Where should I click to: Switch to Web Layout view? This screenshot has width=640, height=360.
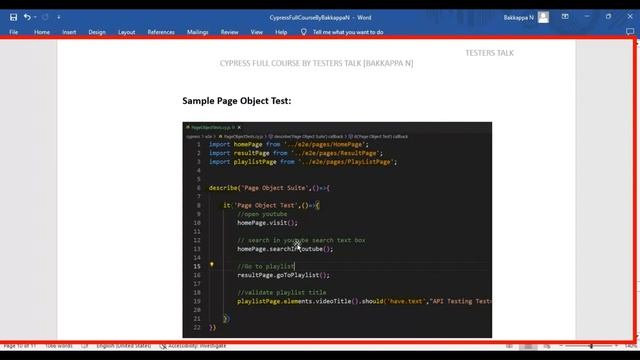point(547,346)
